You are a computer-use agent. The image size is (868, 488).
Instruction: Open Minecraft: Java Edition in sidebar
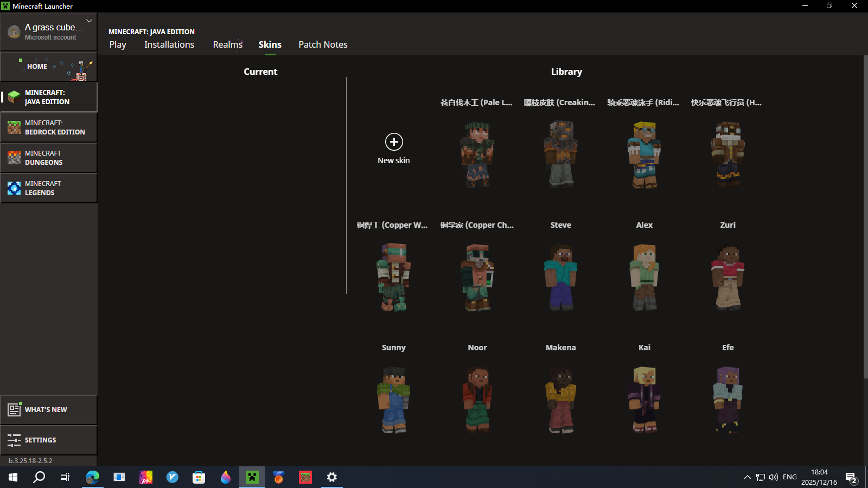[x=49, y=97]
